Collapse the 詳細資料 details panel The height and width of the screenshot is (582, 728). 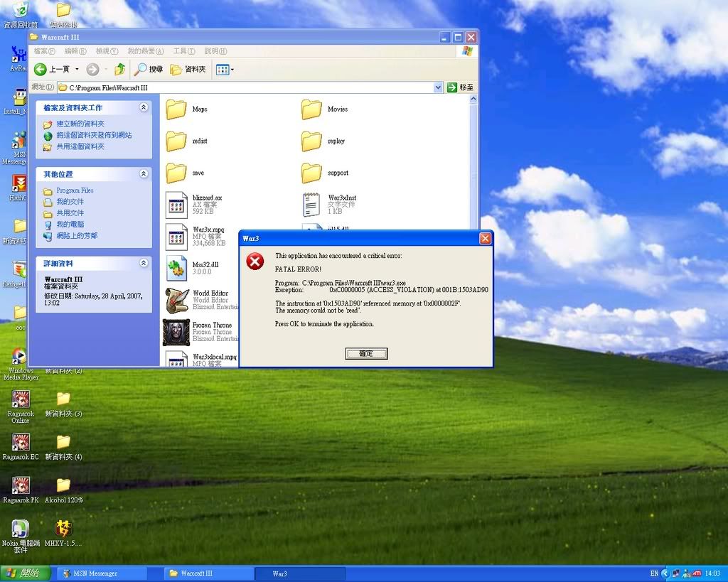point(144,263)
